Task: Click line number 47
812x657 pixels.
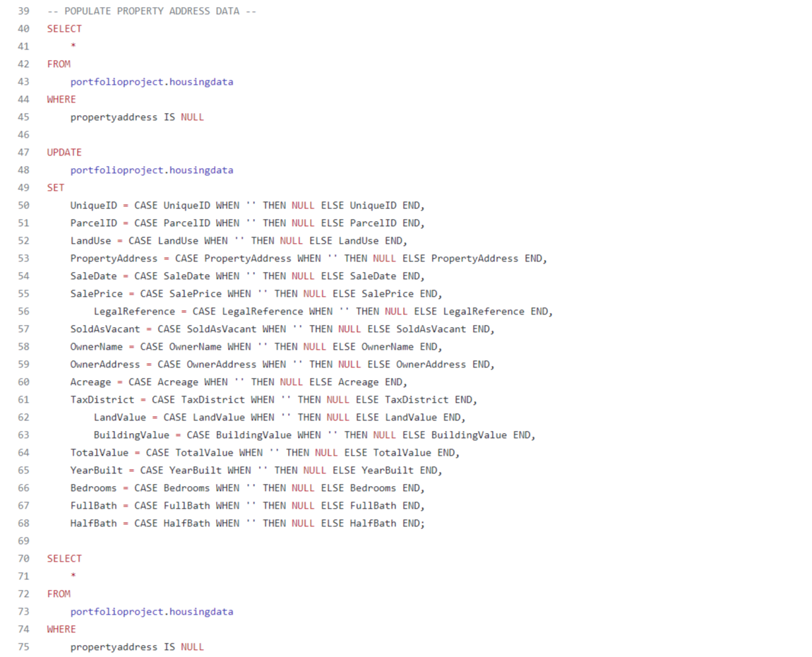Action: [x=23, y=153]
